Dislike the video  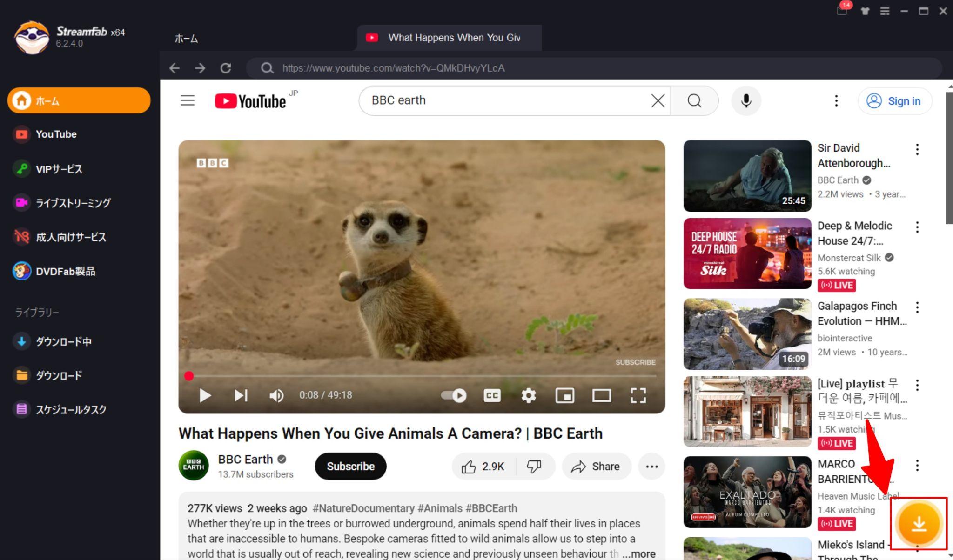point(534,466)
